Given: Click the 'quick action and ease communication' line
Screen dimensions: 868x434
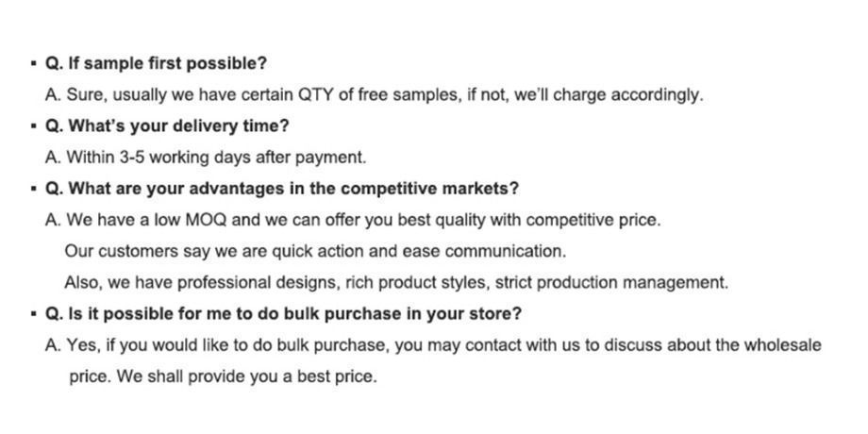Looking at the screenshot, I should (315, 251).
